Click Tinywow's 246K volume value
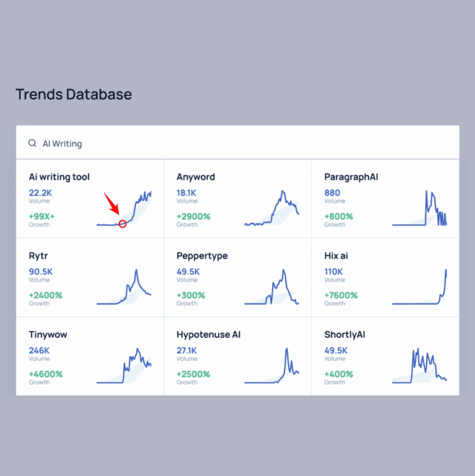 coord(40,350)
